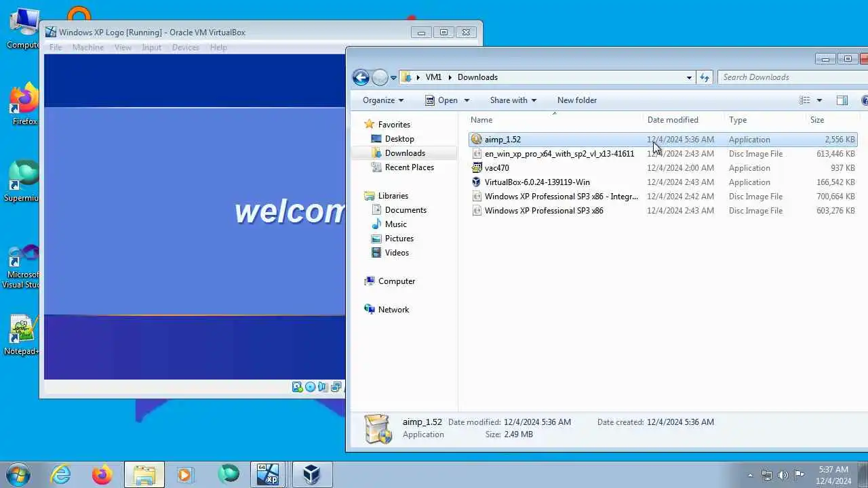Switch to the XP virtual machine taskbar button

269,474
